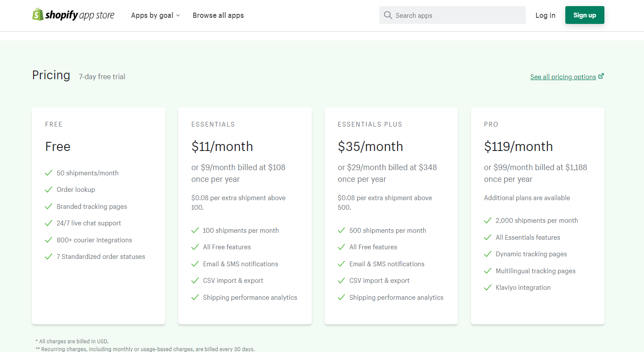Viewport: 644px width, 352px height.
Task: Click the Log in link
Action: point(545,15)
